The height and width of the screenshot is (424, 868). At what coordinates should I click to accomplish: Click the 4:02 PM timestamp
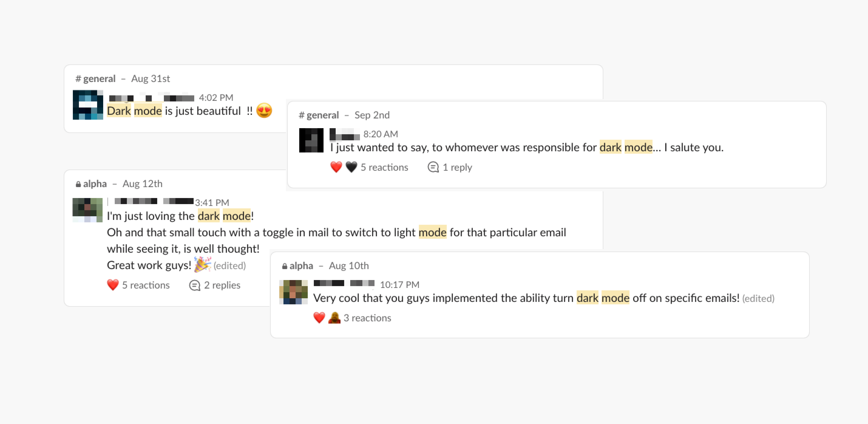pos(216,97)
